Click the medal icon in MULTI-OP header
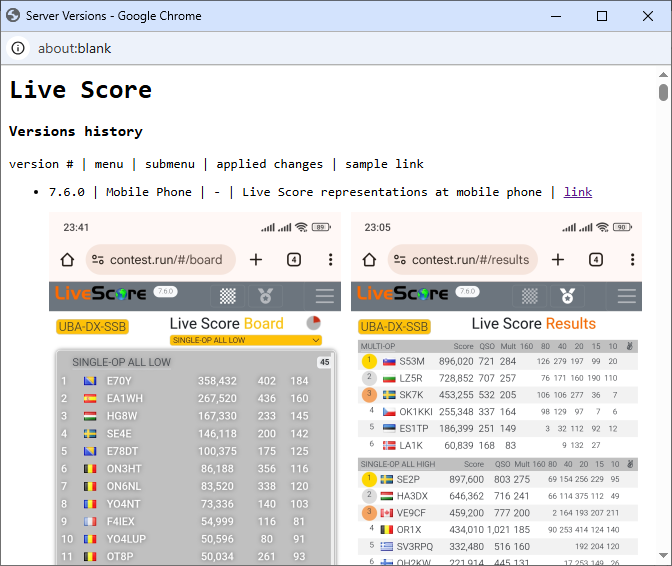 (x=629, y=346)
